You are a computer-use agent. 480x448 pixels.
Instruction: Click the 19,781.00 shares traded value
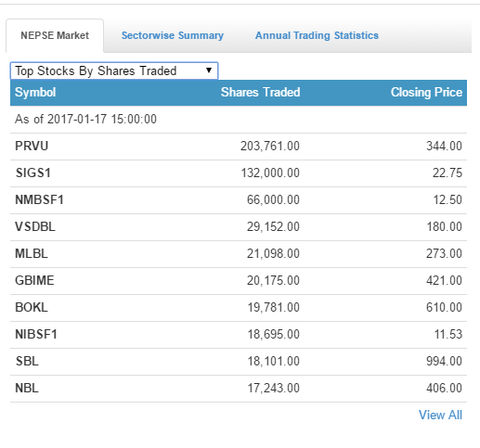274,307
